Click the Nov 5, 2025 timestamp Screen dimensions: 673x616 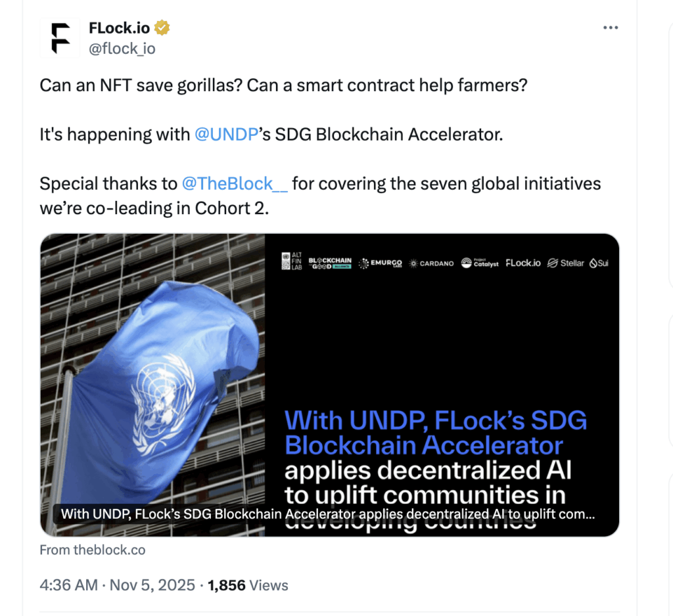point(152,585)
